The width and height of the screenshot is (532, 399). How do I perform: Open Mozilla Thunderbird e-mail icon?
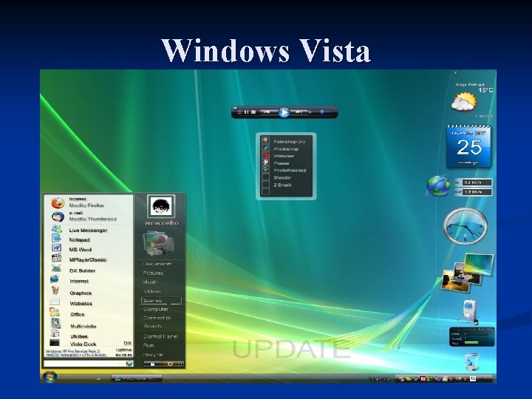58,216
